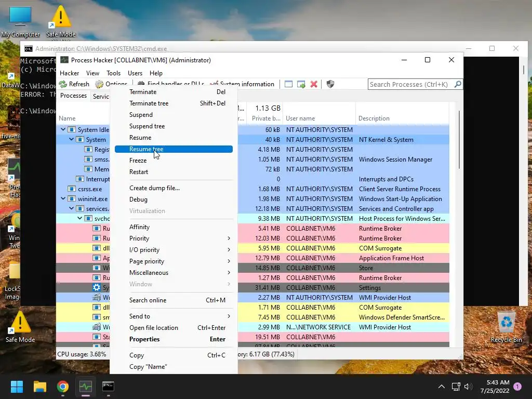Sort by Description column header
532x399 pixels.
coord(374,118)
